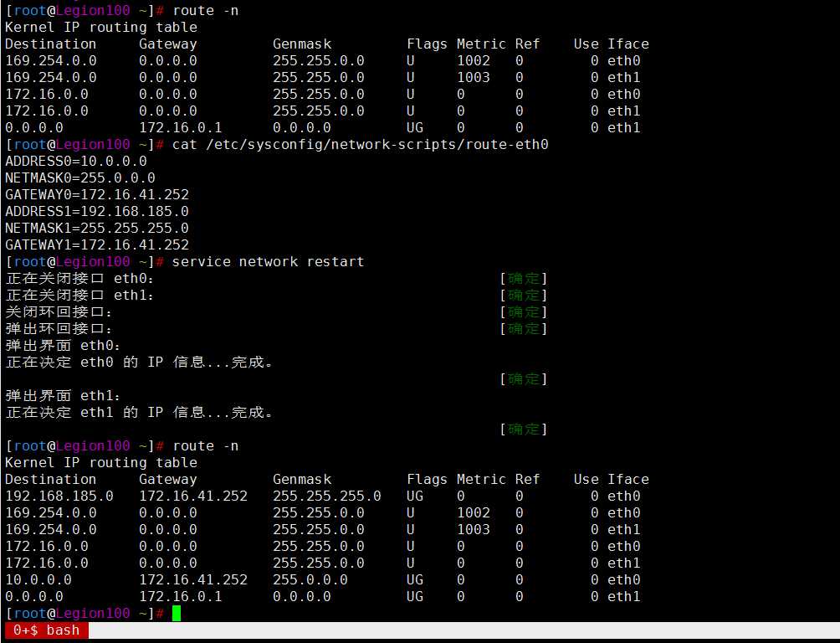Click '正在决定 eth1 的 IP 信息...完成。' line
The width and height of the screenshot is (840, 643).
pyautogui.click(x=139, y=413)
